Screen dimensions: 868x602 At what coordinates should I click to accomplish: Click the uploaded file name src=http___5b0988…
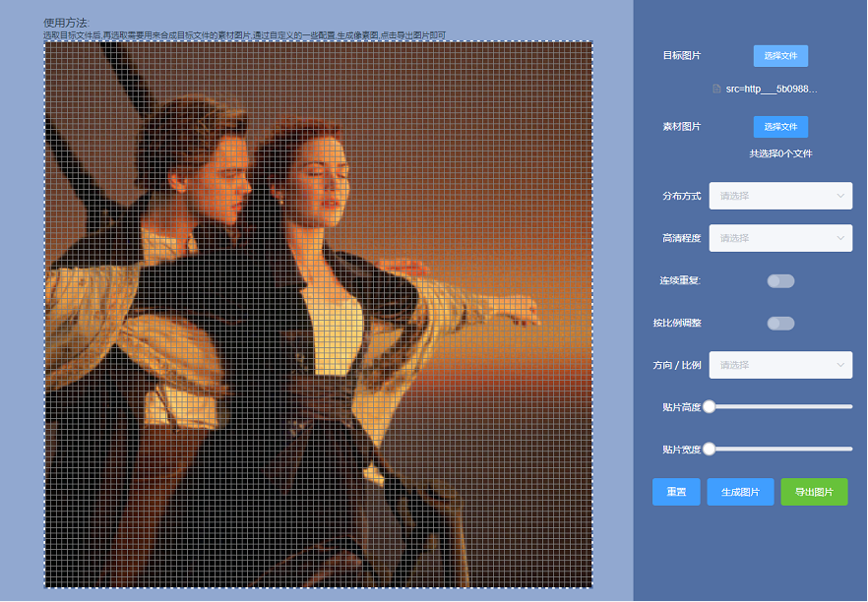[772, 90]
